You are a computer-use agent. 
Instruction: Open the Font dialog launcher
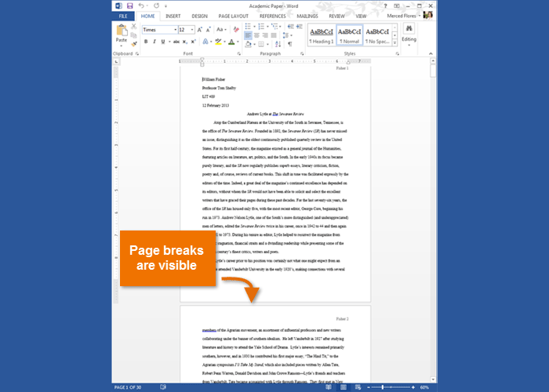pos(238,54)
